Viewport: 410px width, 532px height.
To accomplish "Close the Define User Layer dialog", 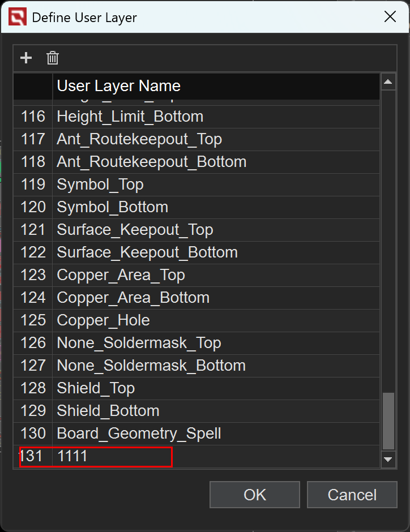I will pyautogui.click(x=390, y=17).
